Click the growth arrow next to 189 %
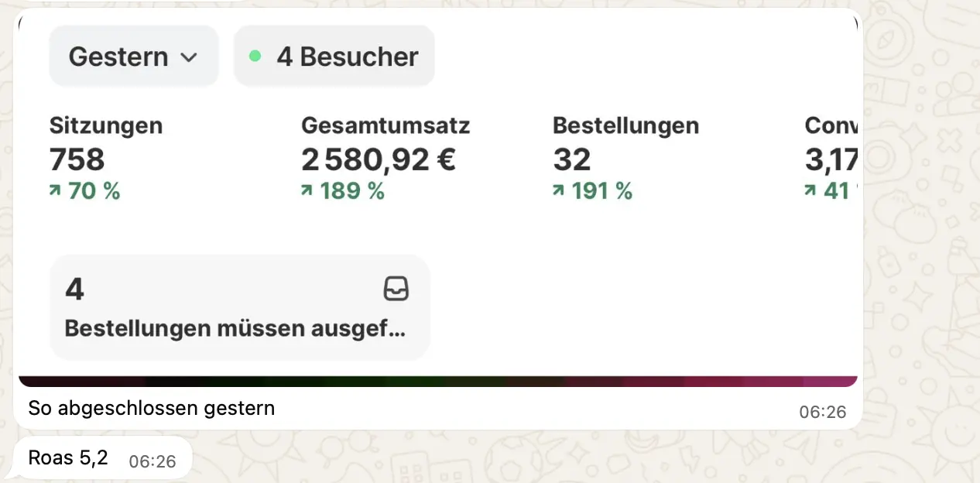This screenshot has width=980, height=483. coord(306,190)
